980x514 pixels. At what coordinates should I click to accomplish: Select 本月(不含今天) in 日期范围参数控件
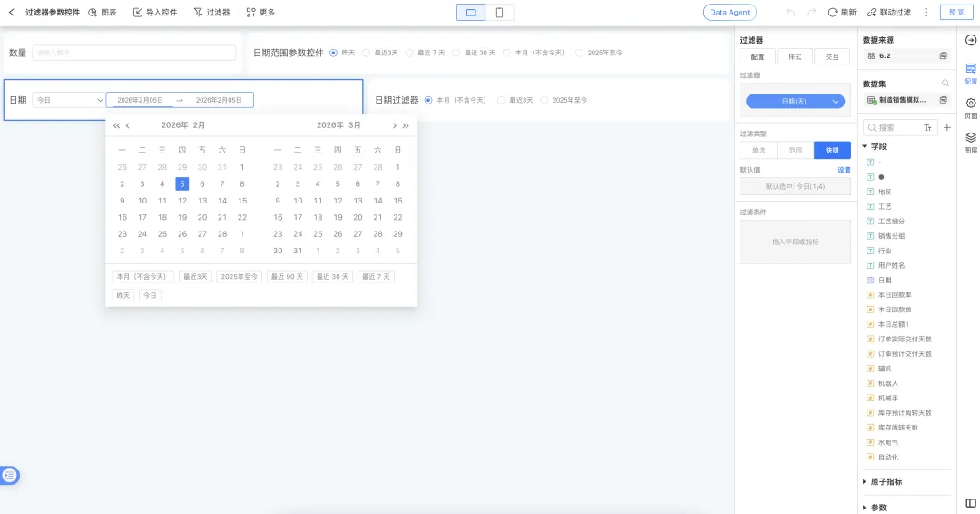pyautogui.click(x=506, y=54)
